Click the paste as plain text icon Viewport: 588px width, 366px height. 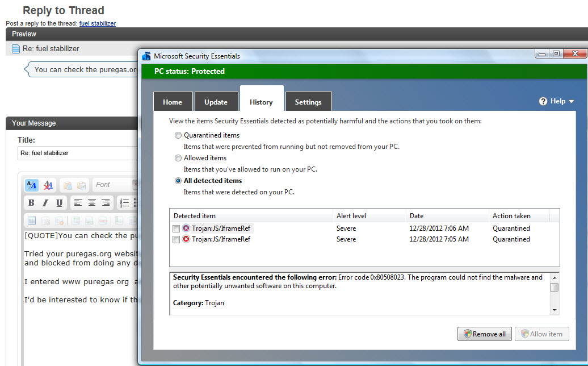click(68, 185)
